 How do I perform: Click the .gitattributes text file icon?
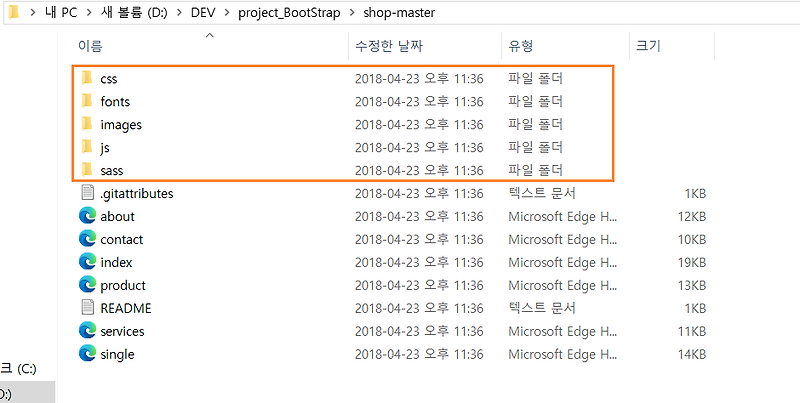click(x=88, y=193)
